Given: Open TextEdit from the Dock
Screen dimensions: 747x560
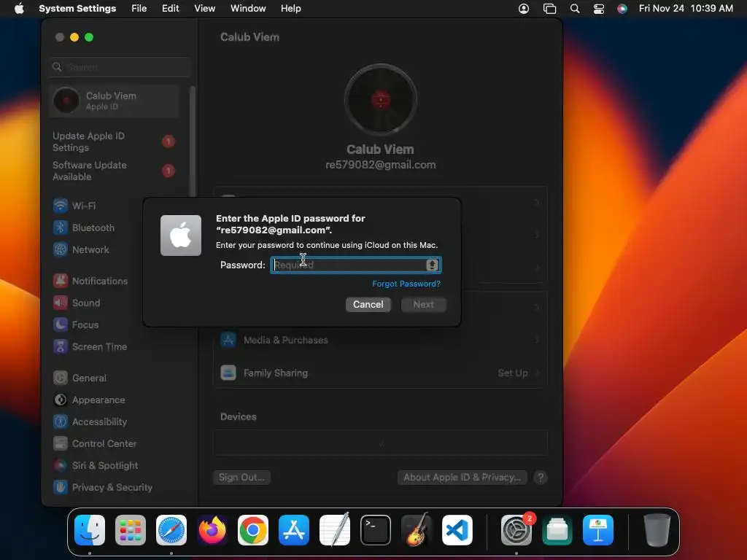Looking at the screenshot, I should click(334, 530).
